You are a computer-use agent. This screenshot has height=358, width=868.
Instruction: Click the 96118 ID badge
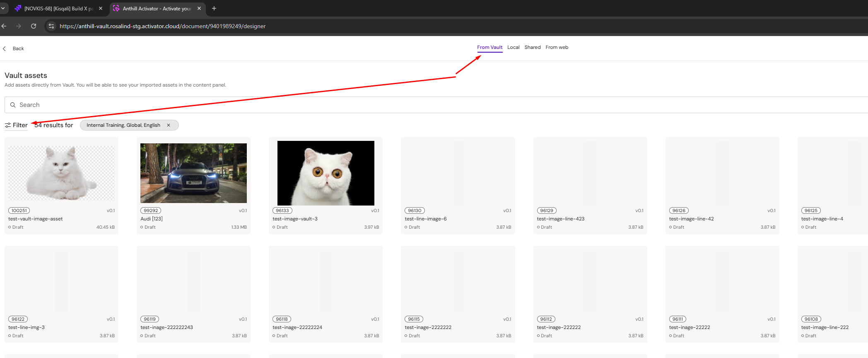[282, 319]
